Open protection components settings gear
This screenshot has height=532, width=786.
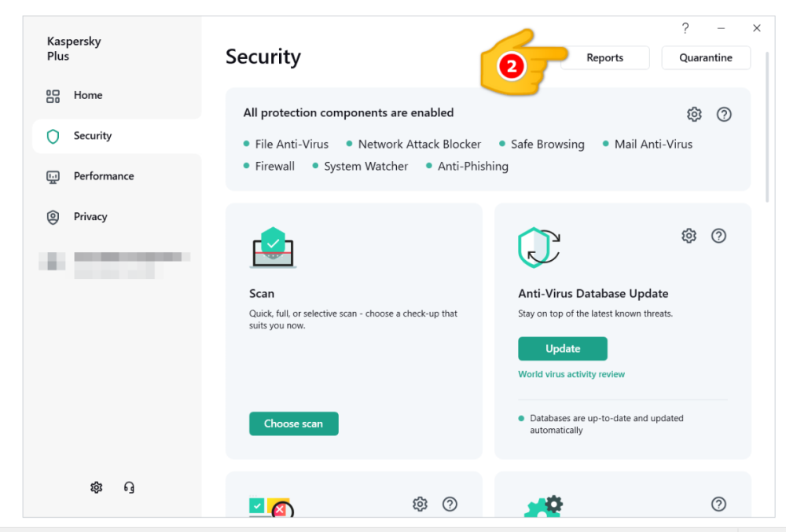point(694,114)
